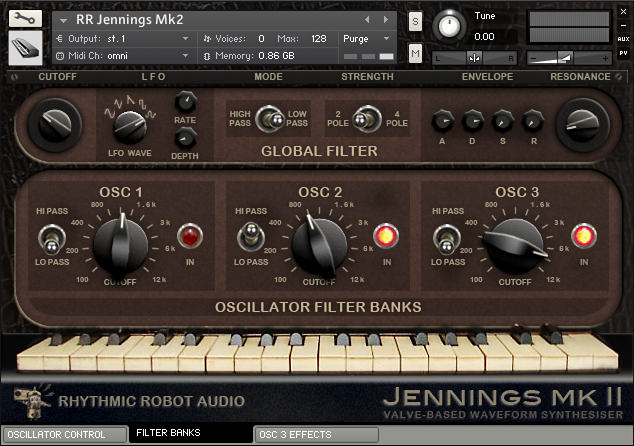Minimize instrument view with the minus button
The height and width of the screenshot is (446, 634).
(623, 25)
